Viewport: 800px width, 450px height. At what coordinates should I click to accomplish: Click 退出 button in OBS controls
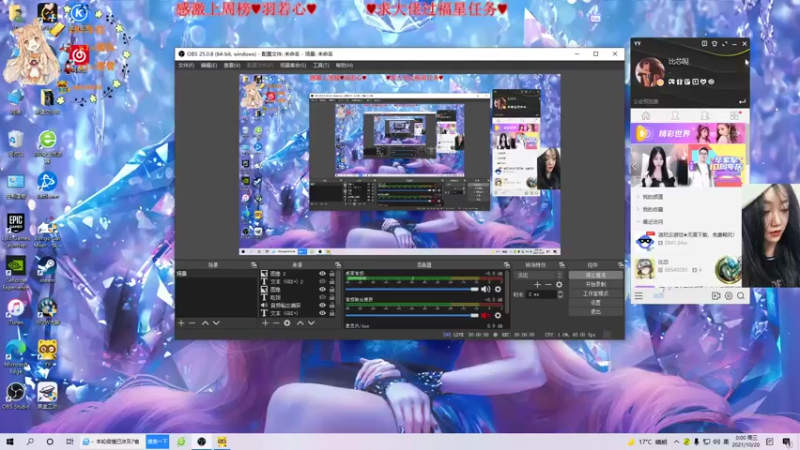[x=595, y=312]
